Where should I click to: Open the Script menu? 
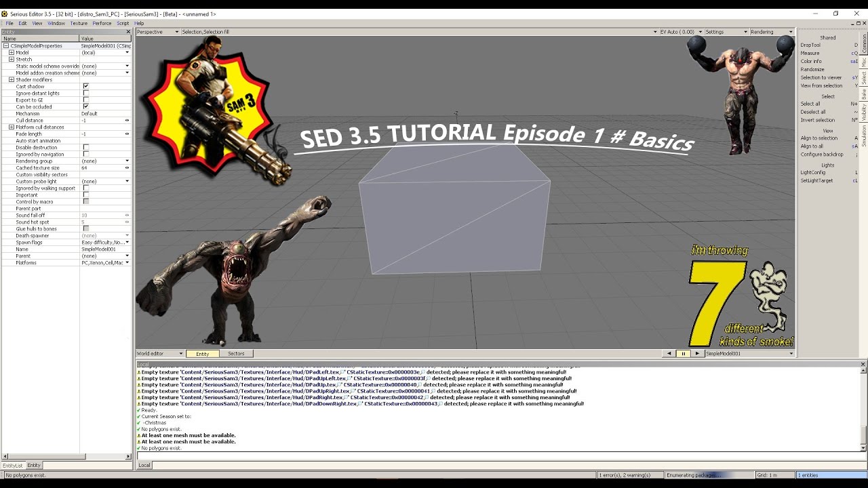point(123,23)
